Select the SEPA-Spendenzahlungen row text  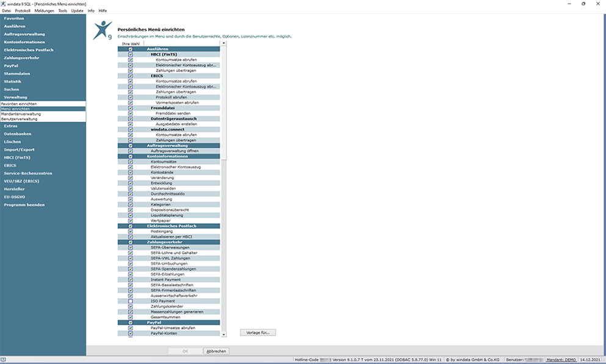[173, 269]
